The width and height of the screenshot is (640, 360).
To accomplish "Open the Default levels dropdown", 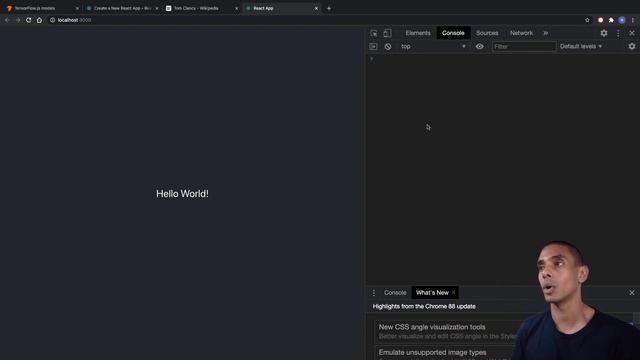I will pyautogui.click(x=581, y=47).
